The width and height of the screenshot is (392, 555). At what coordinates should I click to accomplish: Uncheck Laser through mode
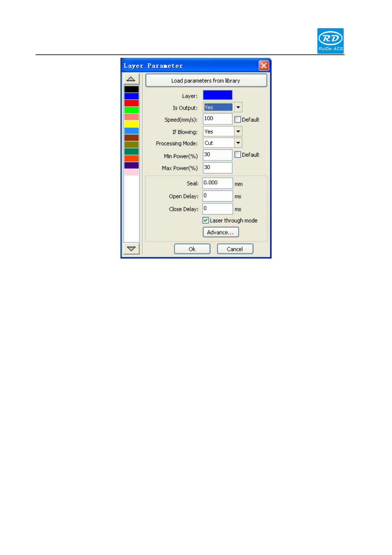(x=206, y=220)
